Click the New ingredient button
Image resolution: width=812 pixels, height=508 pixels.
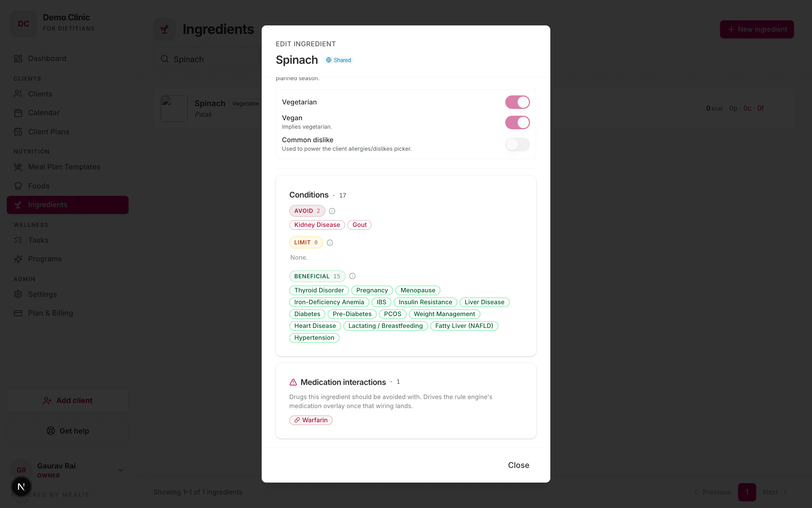(x=757, y=29)
